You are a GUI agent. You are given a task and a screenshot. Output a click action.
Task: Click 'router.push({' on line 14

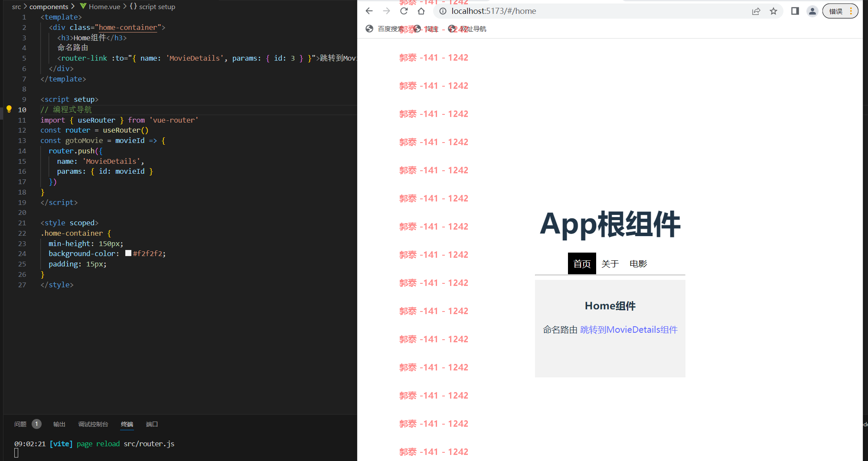[x=75, y=151]
